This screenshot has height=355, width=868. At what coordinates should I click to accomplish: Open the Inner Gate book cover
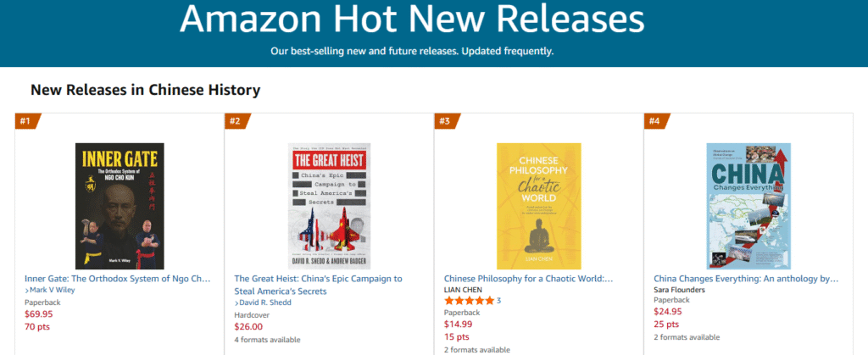click(120, 206)
